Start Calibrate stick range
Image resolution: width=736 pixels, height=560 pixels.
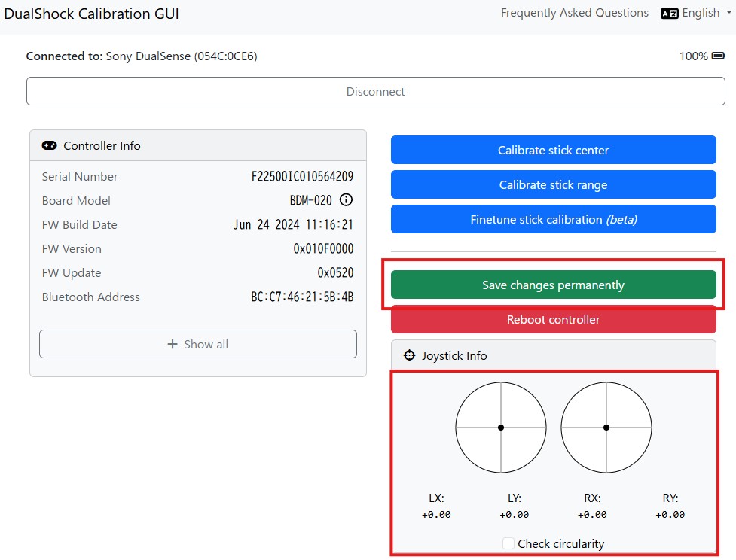(553, 184)
